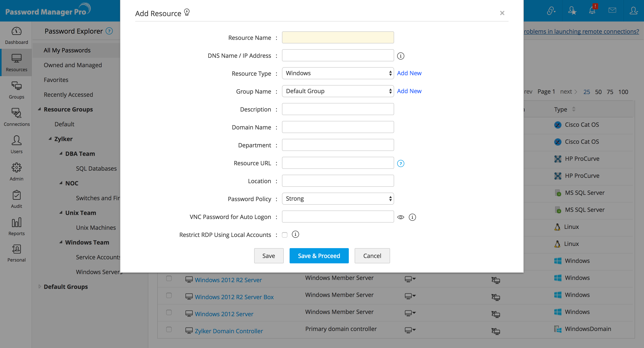Open the Password Policy dropdown
Image resolution: width=644 pixels, height=348 pixels.
click(x=338, y=198)
